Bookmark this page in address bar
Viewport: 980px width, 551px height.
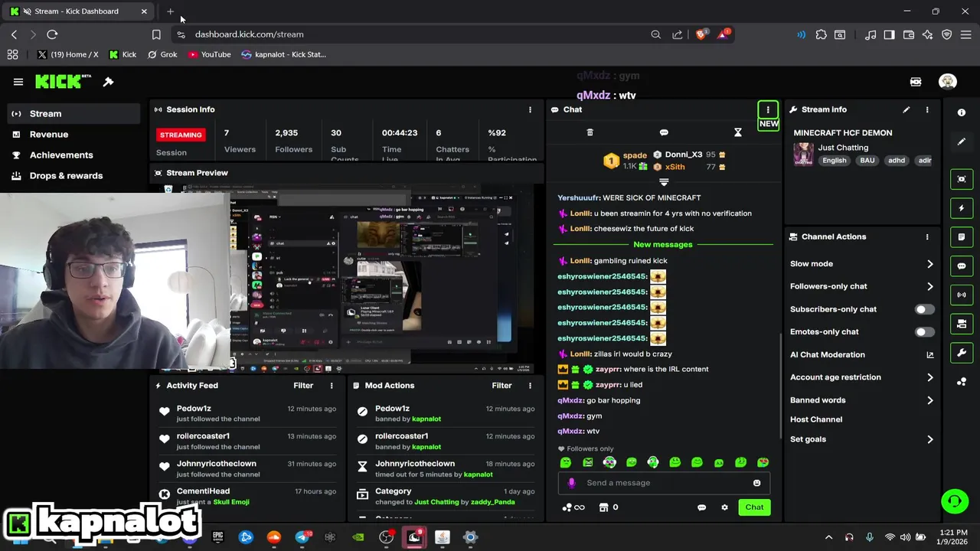(156, 34)
